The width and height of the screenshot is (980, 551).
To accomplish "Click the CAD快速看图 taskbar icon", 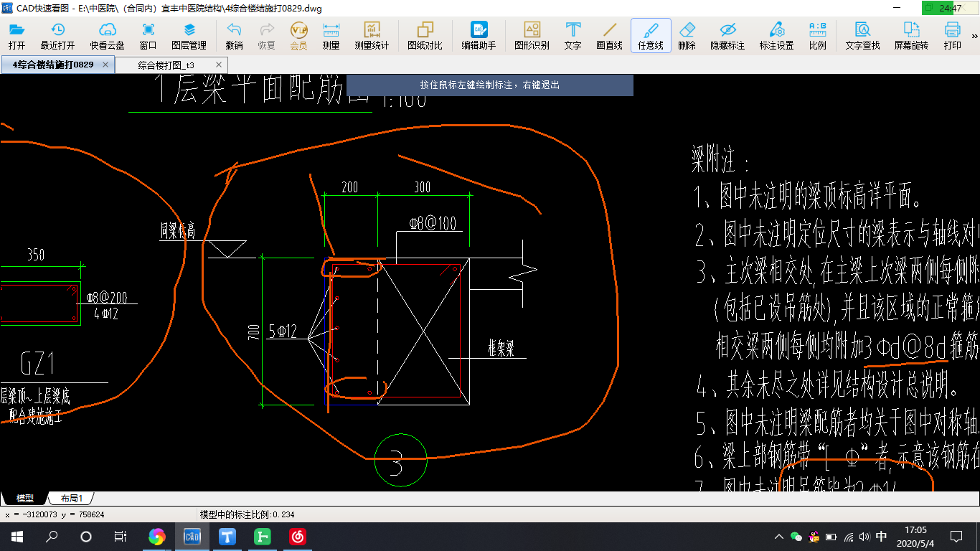I will [x=192, y=537].
